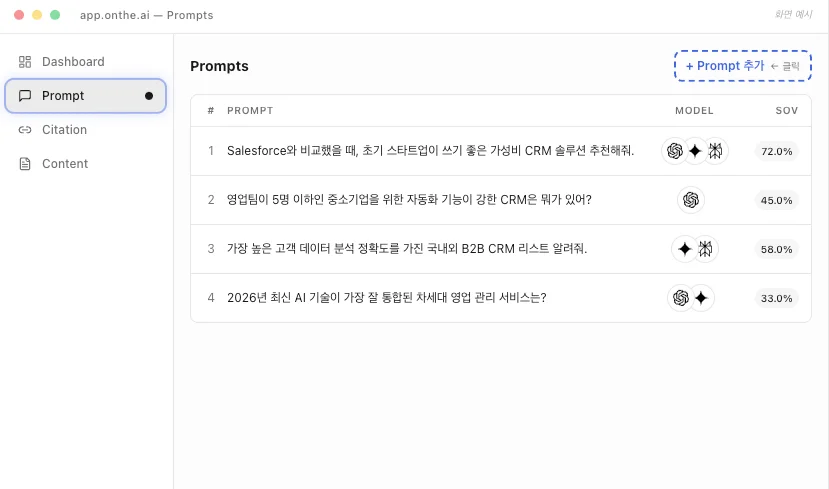Image resolution: width=829 pixels, height=489 pixels.
Task: Click Gemini sparkle icon in row 4
Action: coord(702,298)
